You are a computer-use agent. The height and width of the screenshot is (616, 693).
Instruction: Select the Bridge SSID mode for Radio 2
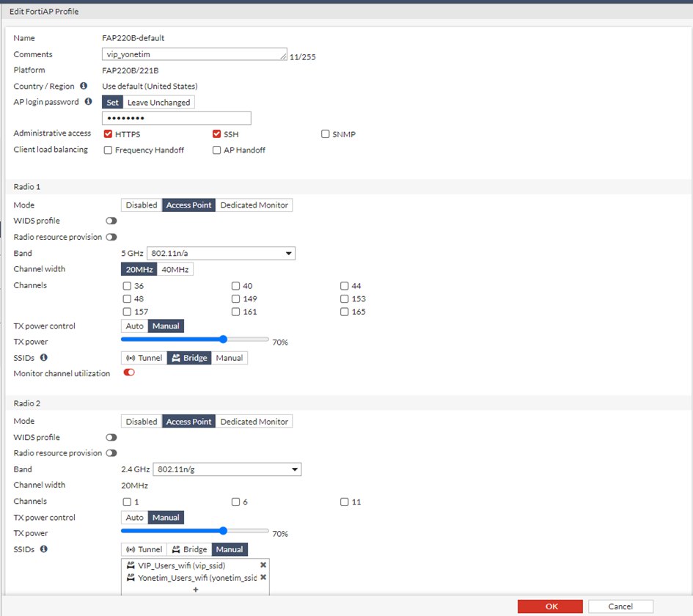(189, 549)
